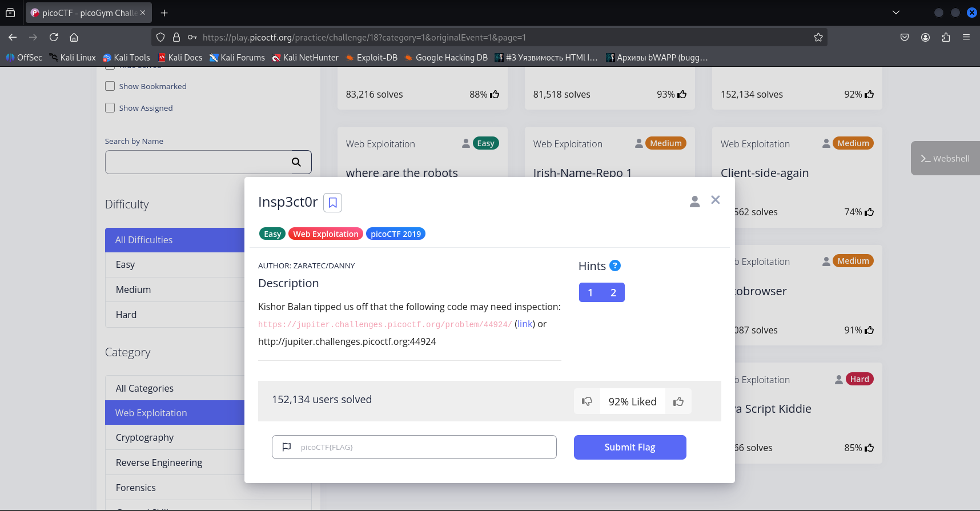Viewport: 980px width, 511px height.
Task: Open the Hints help question icon
Action: (615, 265)
